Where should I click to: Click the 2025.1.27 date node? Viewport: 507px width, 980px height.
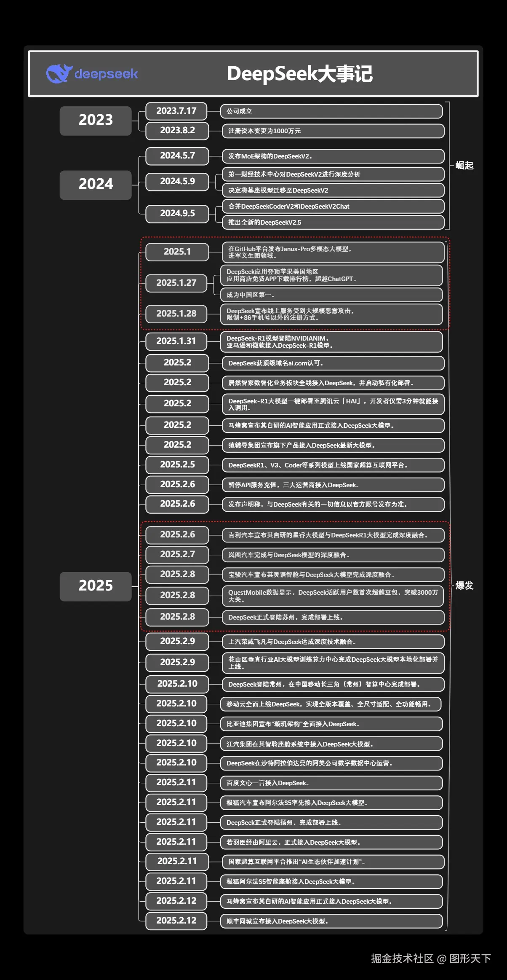pyautogui.click(x=176, y=283)
